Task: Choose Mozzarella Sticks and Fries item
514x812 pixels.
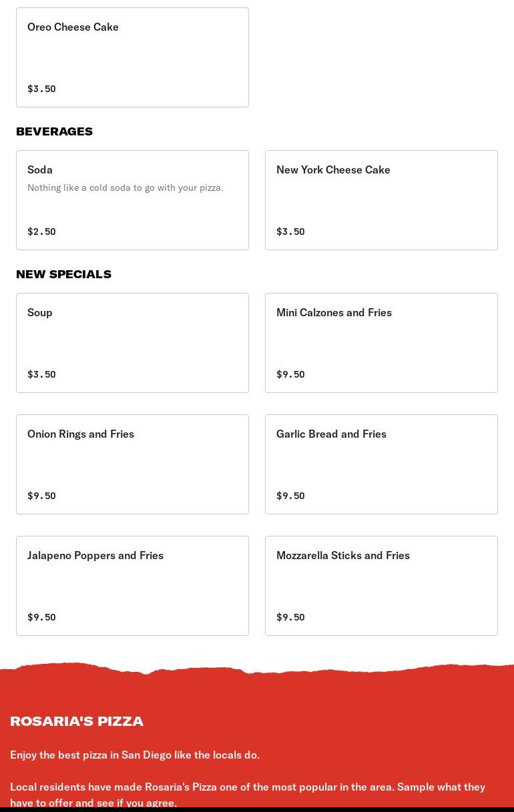Action: pos(381,586)
